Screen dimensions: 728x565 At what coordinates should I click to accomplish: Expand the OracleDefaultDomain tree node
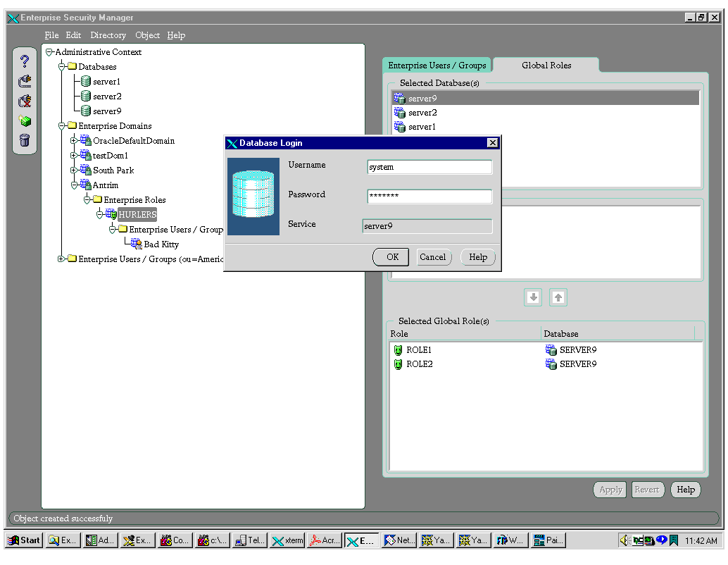[73, 141]
